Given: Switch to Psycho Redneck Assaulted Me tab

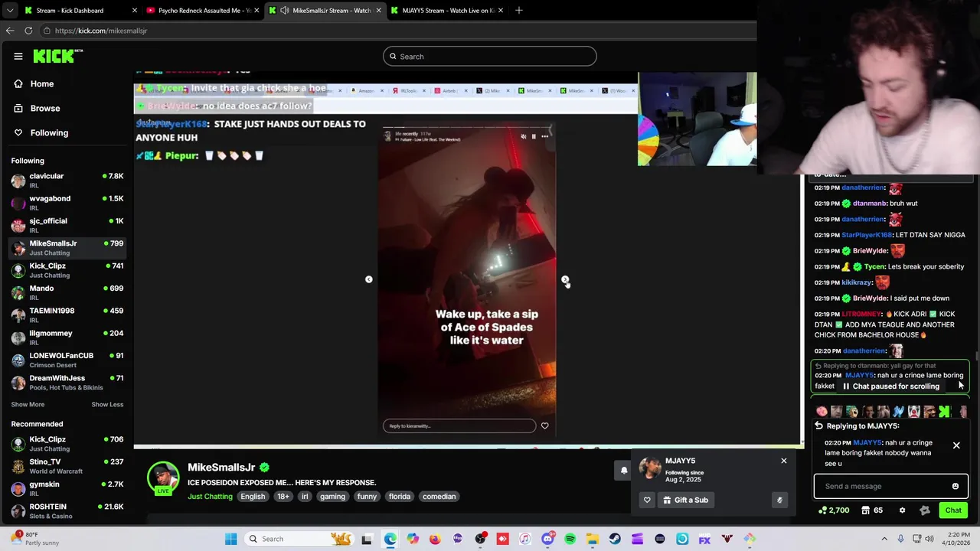Looking at the screenshot, I should pyautogui.click(x=203, y=11).
